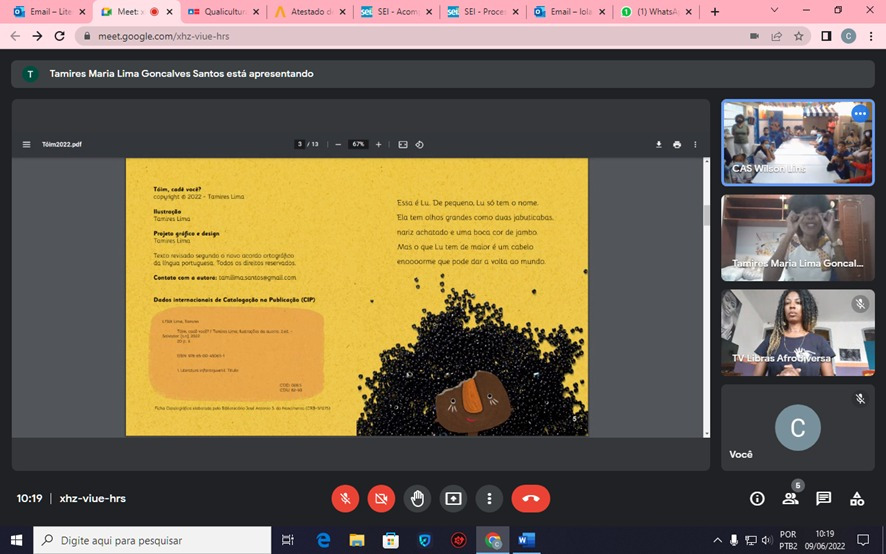This screenshot has height=554, width=886.
Task: Open a new browser tab
Action: 715,11
